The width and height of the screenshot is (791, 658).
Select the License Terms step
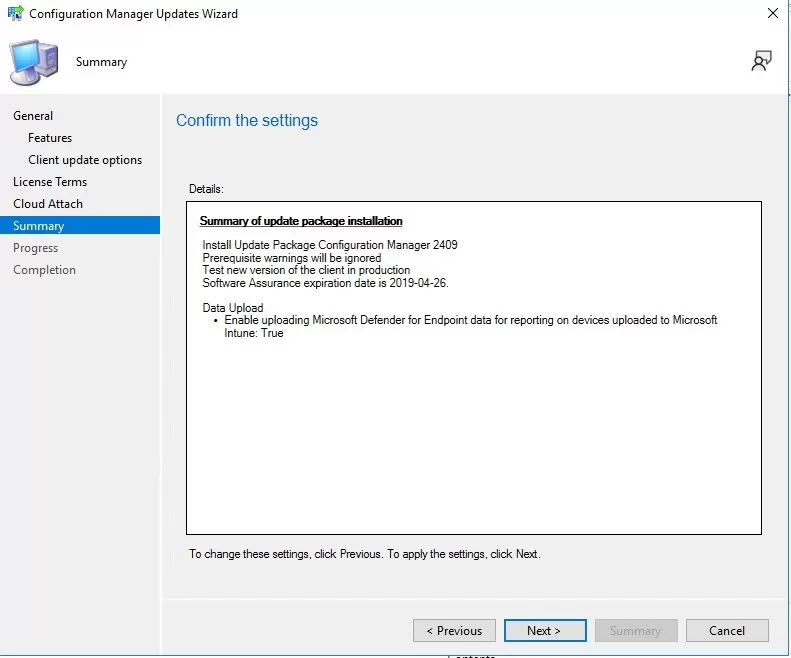(x=50, y=182)
